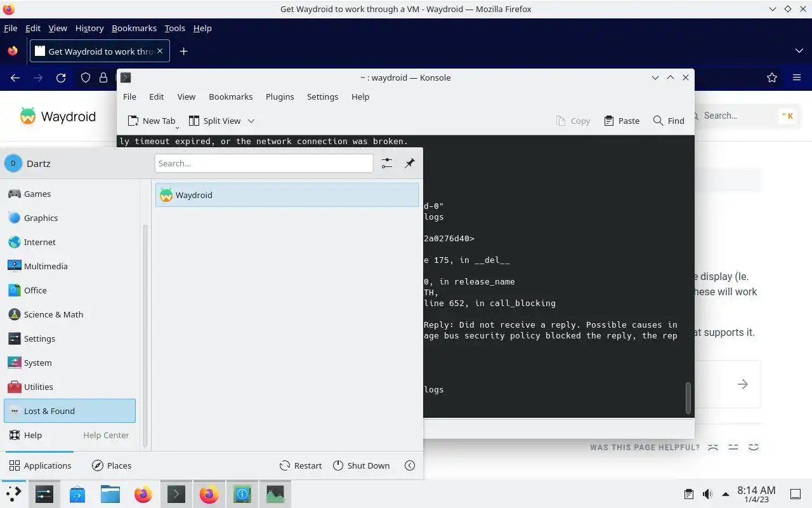Open the Help Center entry
Viewport: 812px width, 508px height.
tap(70, 435)
